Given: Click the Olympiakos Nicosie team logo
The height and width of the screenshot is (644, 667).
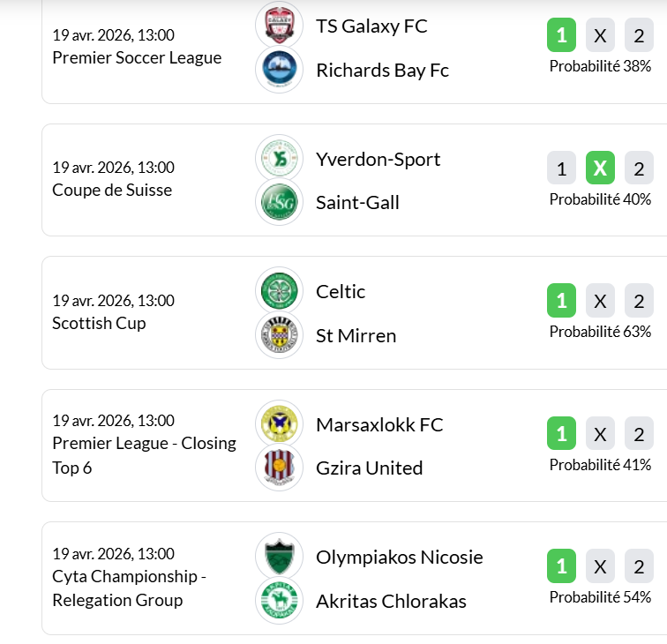Looking at the screenshot, I should click(279, 557).
